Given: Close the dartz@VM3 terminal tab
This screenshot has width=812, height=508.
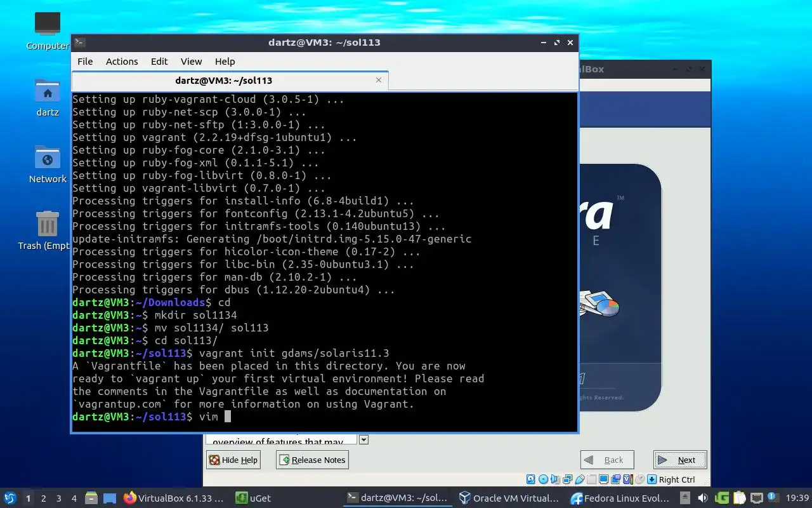Looking at the screenshot, I should (379, 80).
